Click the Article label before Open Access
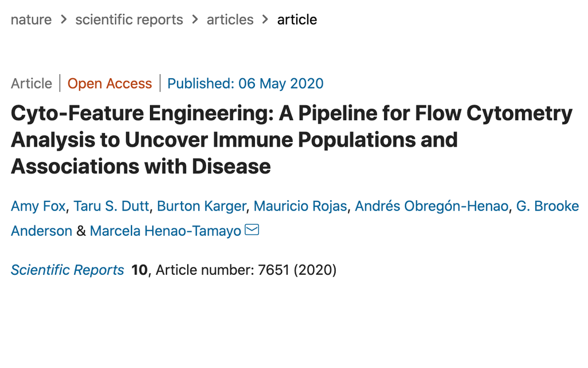Viewport: 588px width, 368px height. click(31, 83)
